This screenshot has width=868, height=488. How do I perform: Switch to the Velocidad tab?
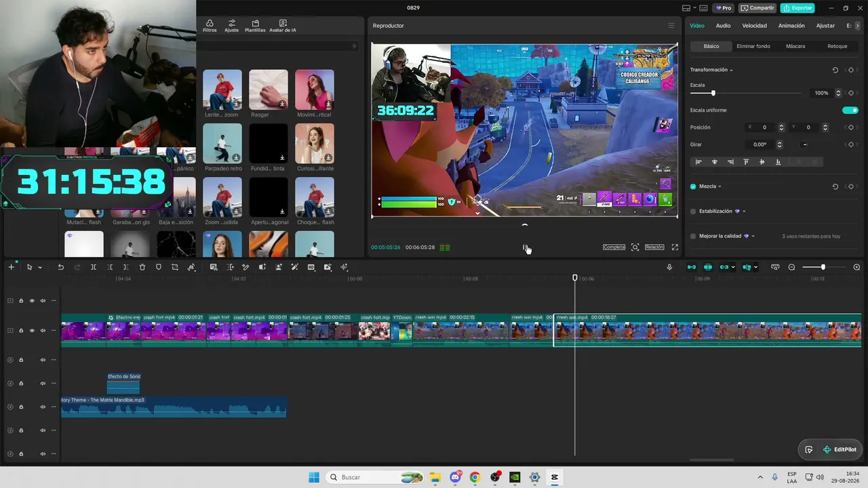[x=754, y=26]
